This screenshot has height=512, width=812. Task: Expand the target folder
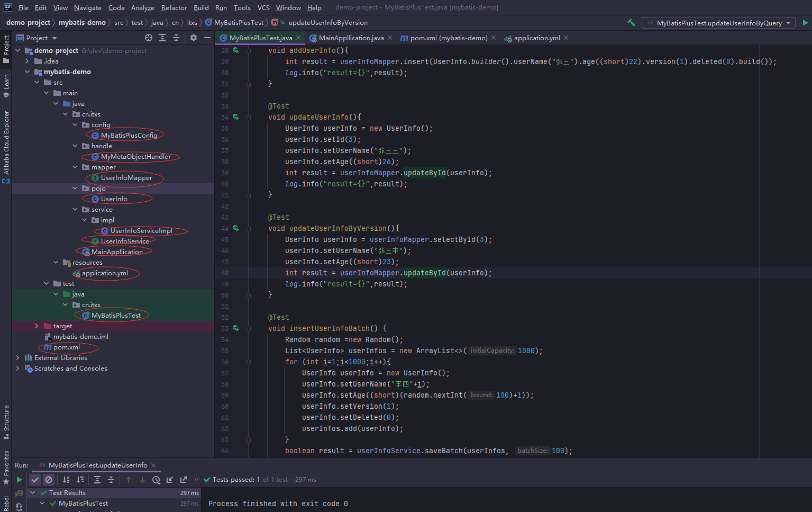(x=37, y=326)
